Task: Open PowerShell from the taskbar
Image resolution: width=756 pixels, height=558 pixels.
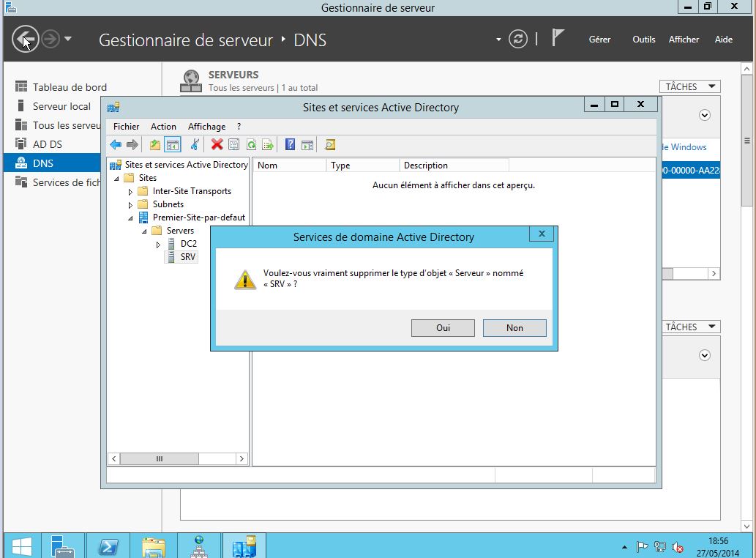Action: (x=108, y=546)
